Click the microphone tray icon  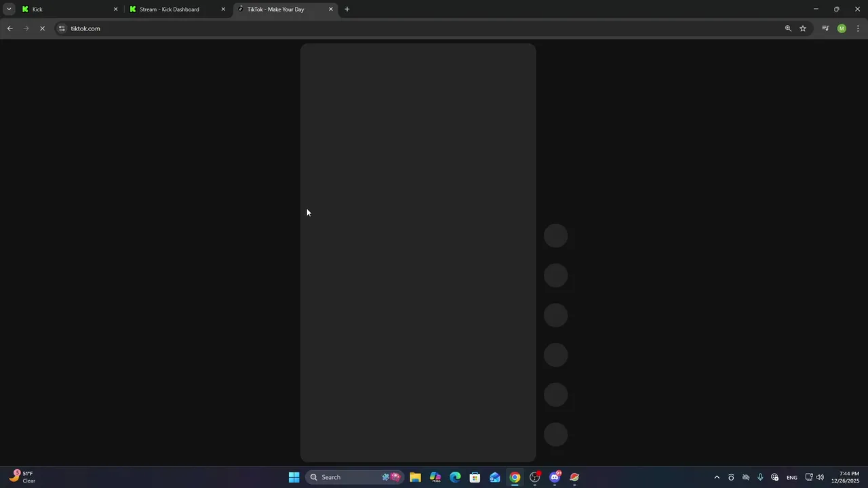(760, 477)
